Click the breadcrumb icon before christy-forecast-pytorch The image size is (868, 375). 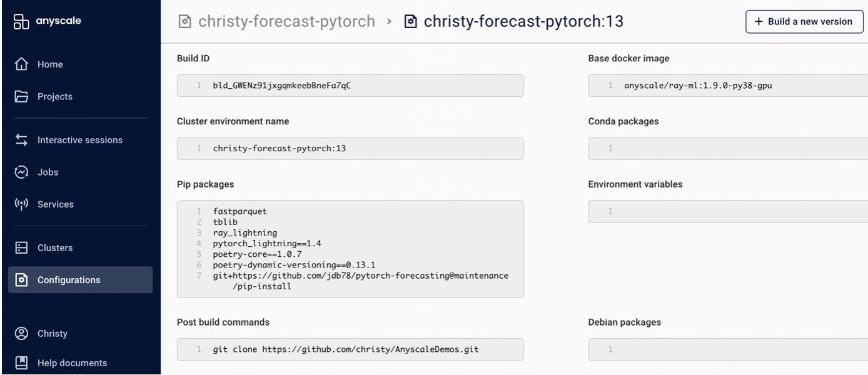click(x=184, y=22)
